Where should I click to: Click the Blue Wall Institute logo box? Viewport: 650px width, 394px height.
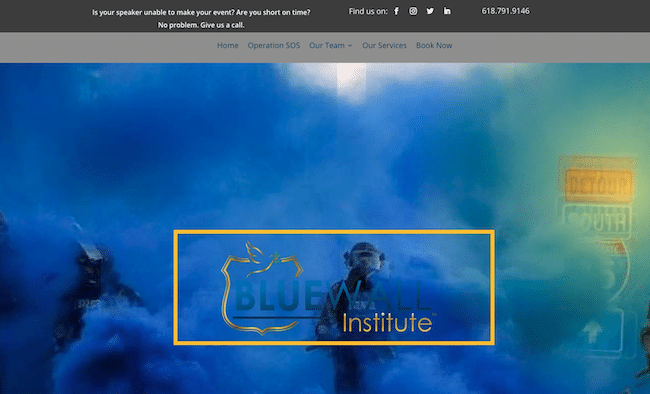click(334, 287)
